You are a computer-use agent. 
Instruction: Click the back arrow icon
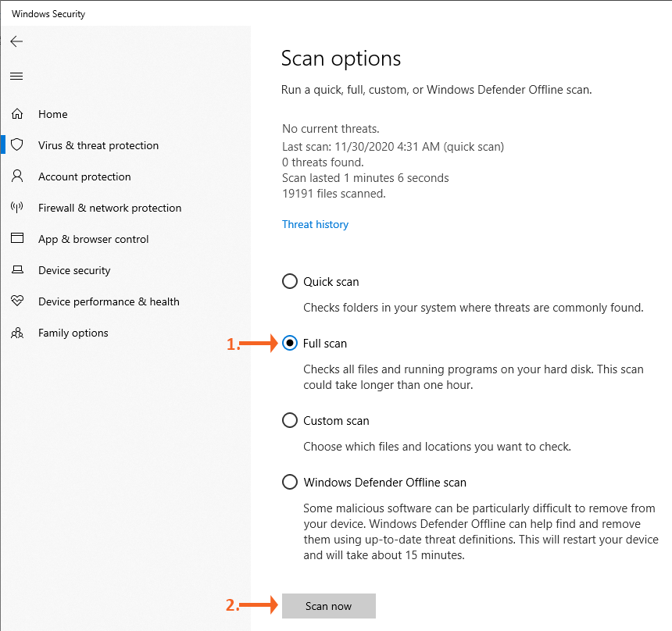pos(16,41)
